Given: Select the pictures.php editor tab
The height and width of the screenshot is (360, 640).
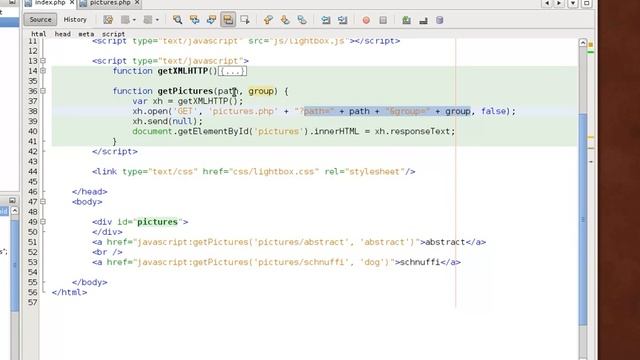Looking at the screenshot, I should click(110, 3).
